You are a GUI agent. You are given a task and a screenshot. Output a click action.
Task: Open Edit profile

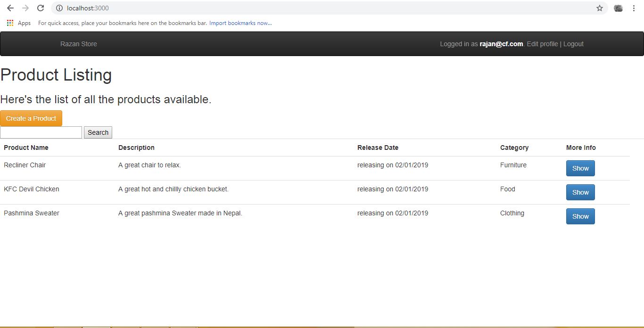542,44
